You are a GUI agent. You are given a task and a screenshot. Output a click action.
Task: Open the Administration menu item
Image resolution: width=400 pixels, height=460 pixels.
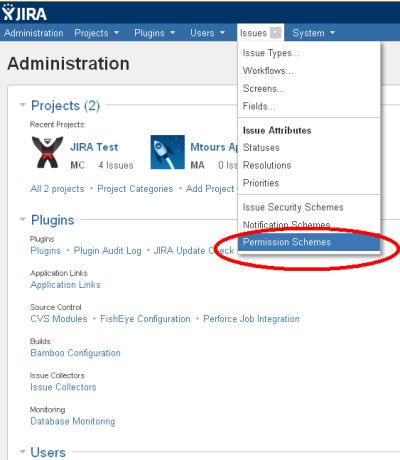coord(34,33)
